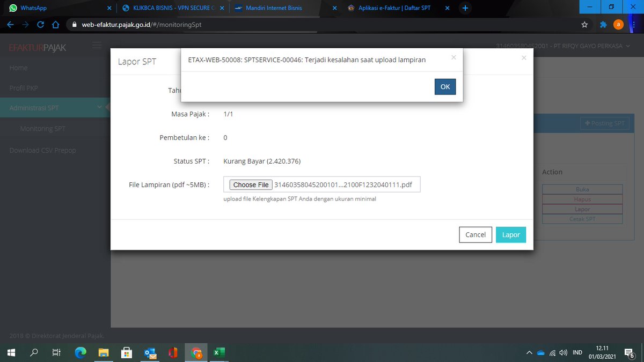644x362 pixels.
Task: Bookmark this page with the star icon
Action: click(x=584, y=25)
